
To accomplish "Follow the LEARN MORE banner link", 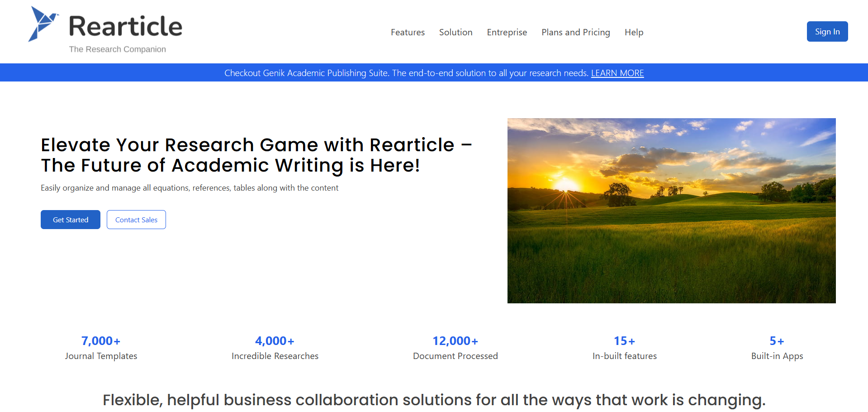I will point(617,73).
